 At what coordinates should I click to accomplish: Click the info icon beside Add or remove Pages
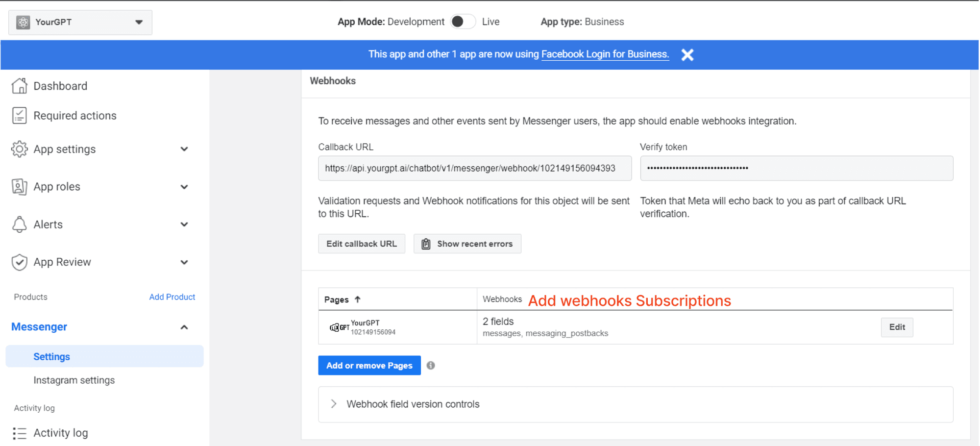point(431,365)
